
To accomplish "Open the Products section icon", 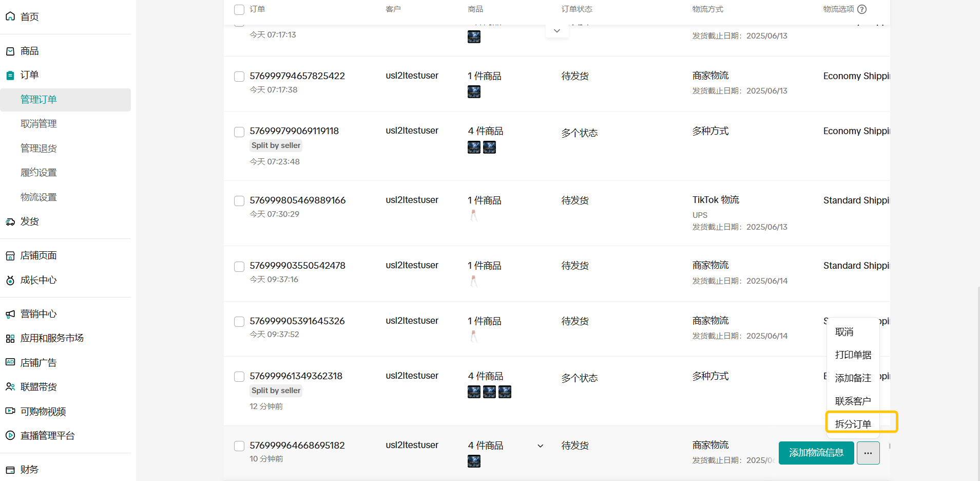I will point(10,51).
